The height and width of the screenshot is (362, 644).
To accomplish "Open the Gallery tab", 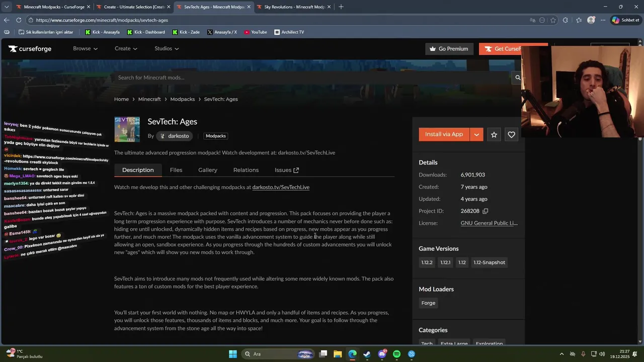I will 208,170.
